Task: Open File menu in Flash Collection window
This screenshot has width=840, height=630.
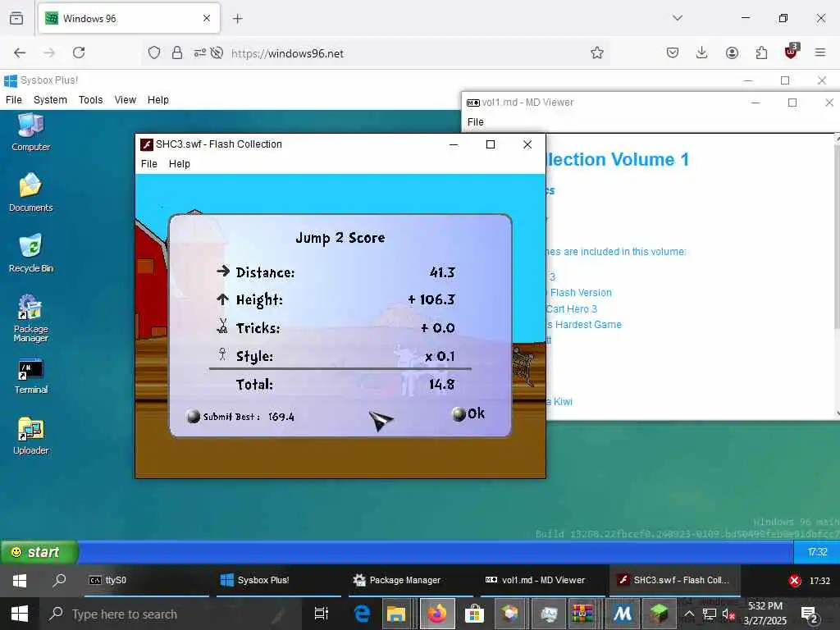Action: (149, 164)
